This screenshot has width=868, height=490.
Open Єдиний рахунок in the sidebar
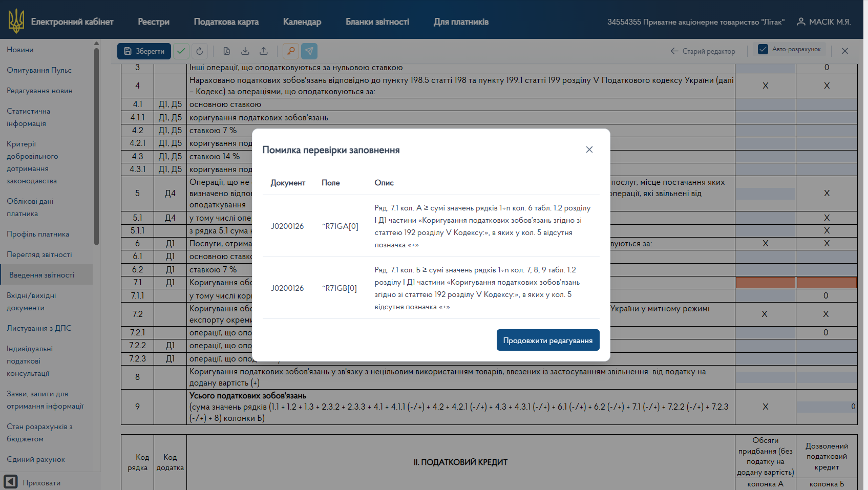click(36, 459)
